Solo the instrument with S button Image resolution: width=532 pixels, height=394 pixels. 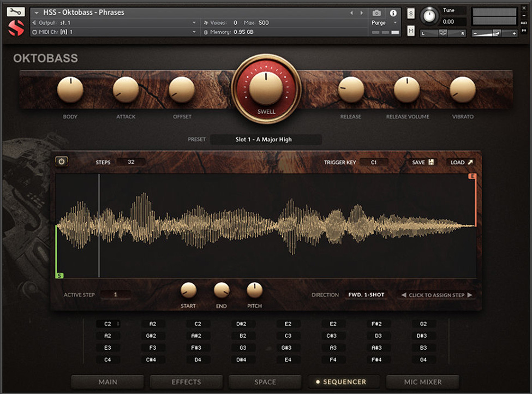click(411, 14)
